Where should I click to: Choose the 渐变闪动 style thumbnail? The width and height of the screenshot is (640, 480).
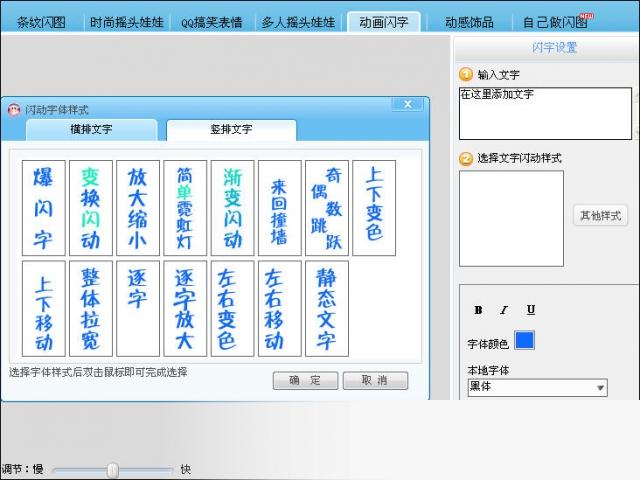[233, 208]
